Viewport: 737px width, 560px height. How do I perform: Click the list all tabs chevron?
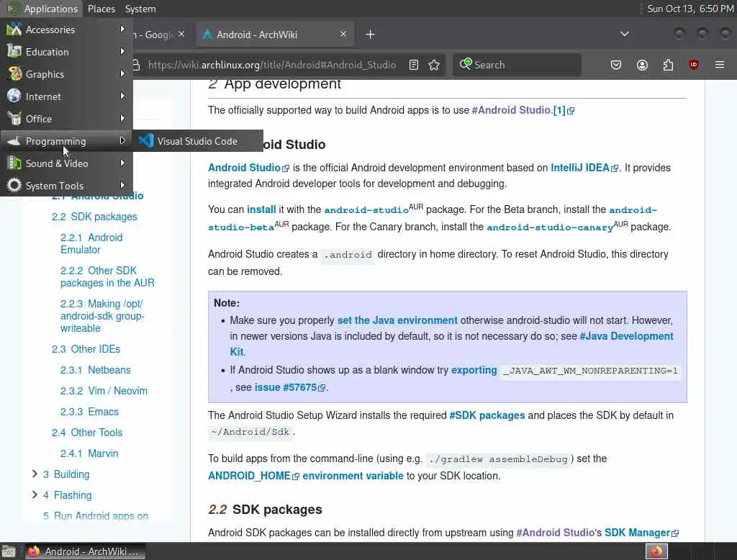624,34
